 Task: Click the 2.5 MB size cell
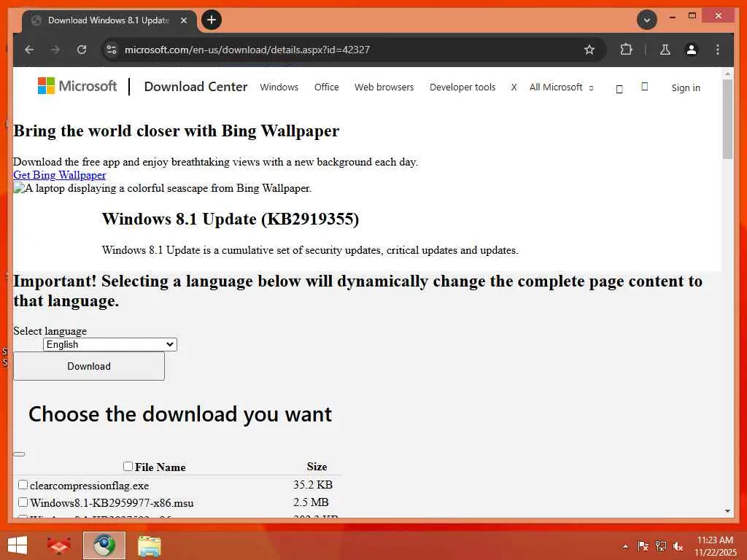[311, 502]
